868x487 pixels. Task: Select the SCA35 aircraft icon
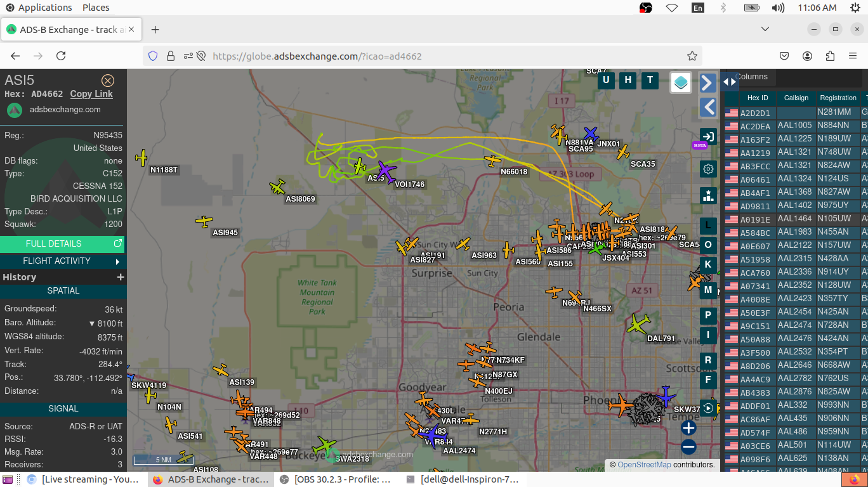623,152
